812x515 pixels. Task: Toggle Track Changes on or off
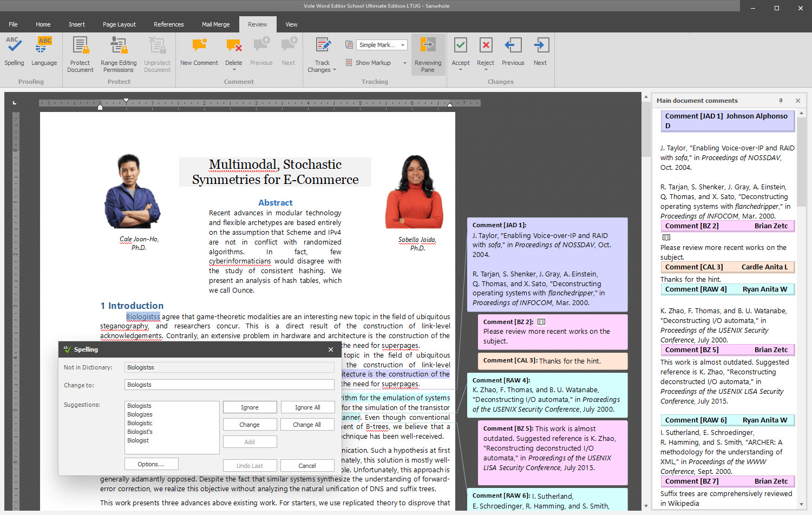click(322, 55)
